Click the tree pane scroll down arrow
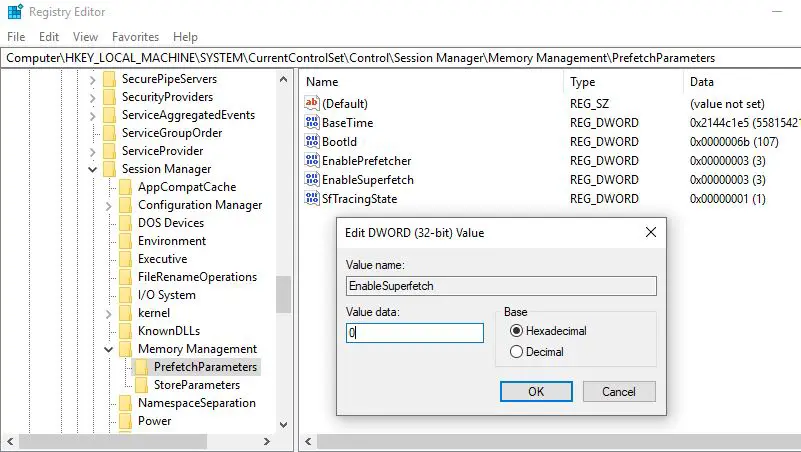The height and width of the screenshot is (452, 801). (284, 424)
